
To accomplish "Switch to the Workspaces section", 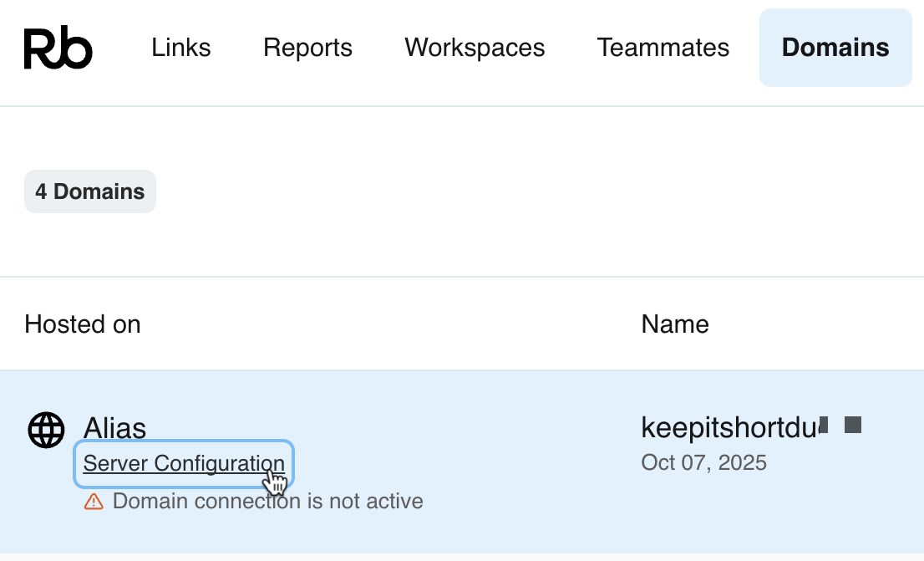I will coord(474,48).
